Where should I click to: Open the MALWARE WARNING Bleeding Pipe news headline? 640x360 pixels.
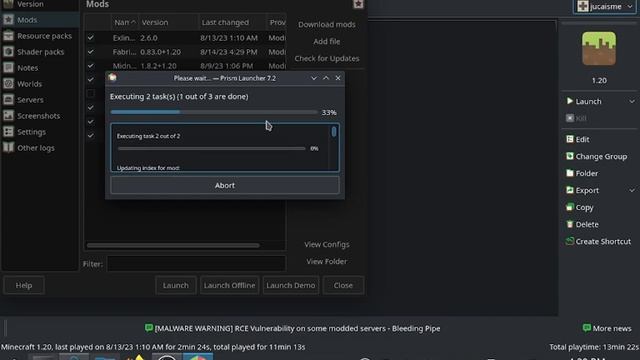point(297,328)
